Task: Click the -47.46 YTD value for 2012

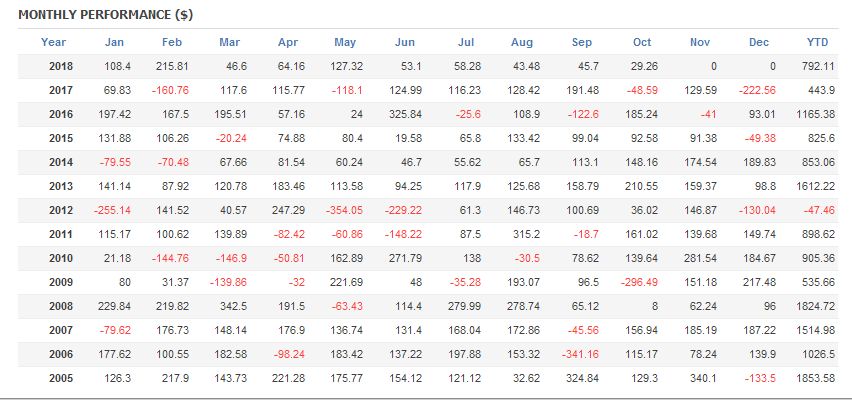Action: (817, 211)
